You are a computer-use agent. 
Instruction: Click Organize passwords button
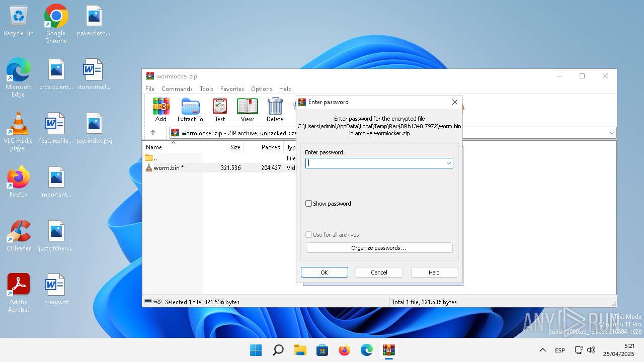pos(379,248)
